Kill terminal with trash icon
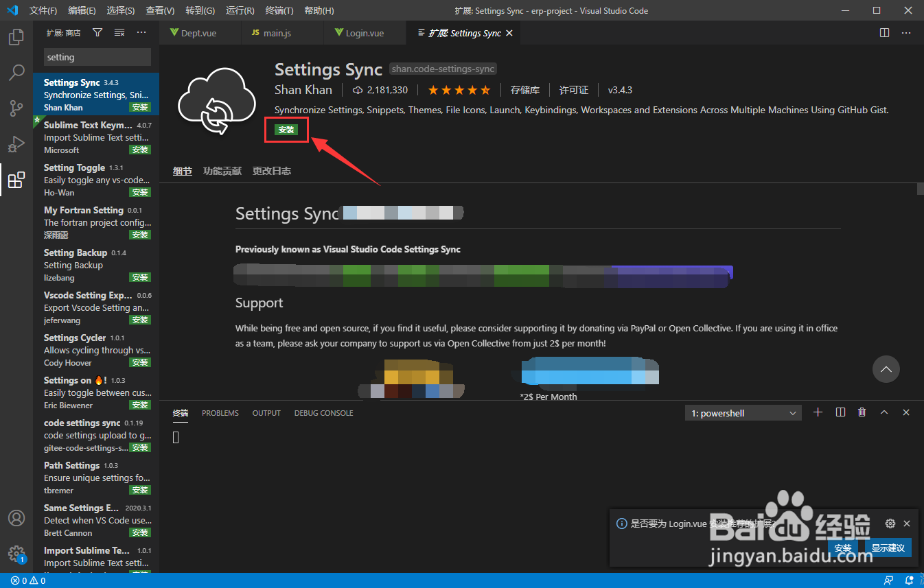 click(x=862, y=412)
